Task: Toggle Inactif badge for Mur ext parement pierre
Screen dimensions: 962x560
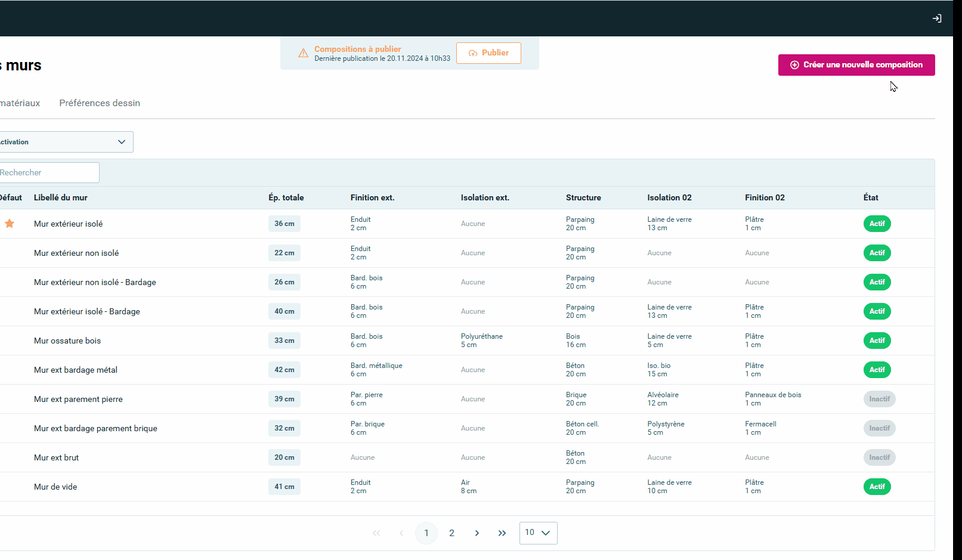Action: (x=879, y=399)
